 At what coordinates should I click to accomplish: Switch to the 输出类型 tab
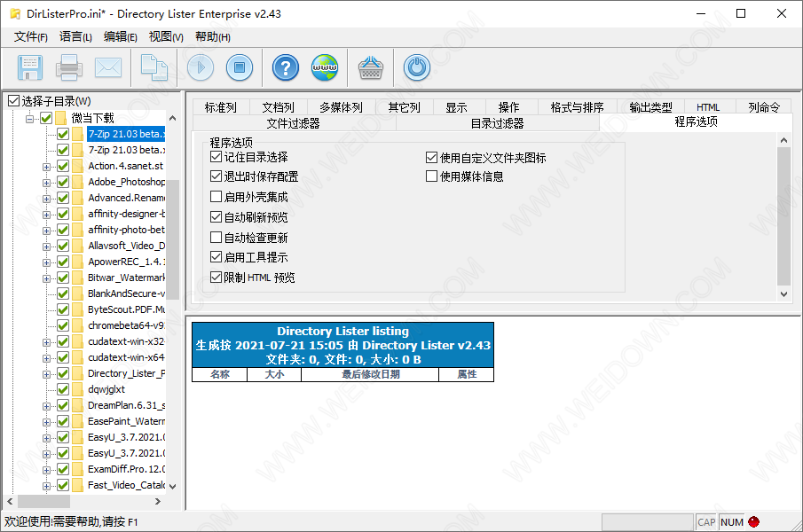pos(650,107)
